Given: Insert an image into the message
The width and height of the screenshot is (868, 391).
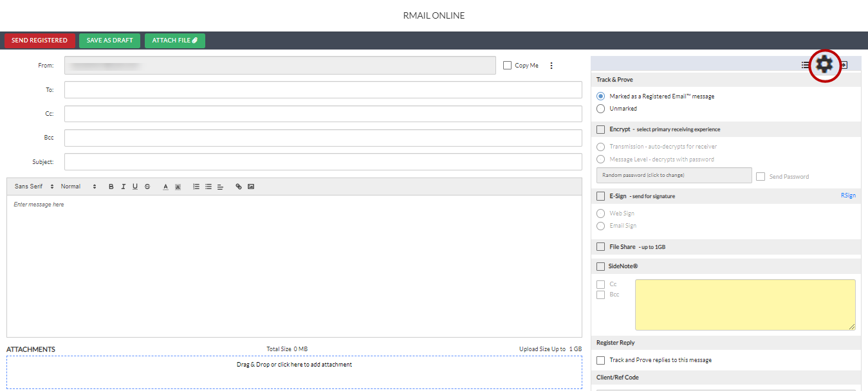Looking at the screenshot, I should pos(251,186).
